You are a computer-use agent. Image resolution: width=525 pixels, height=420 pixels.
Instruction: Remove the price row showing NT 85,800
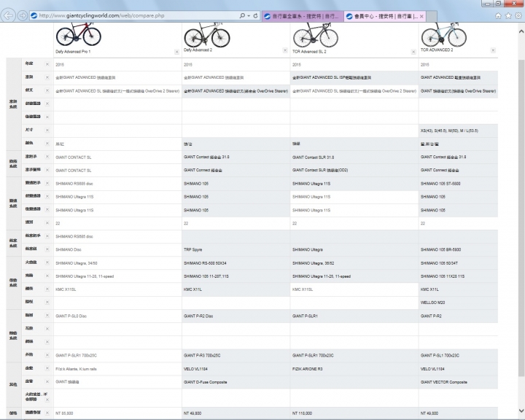47,413
